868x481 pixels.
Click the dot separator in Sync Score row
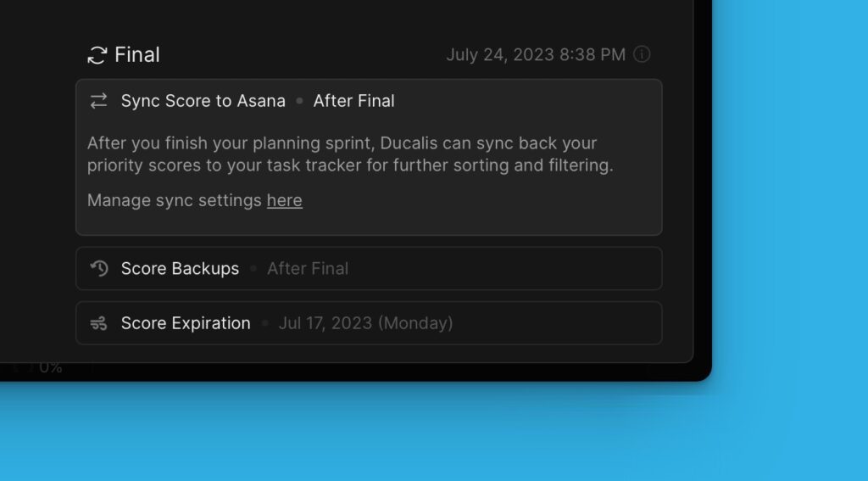(x=299, y=101)
